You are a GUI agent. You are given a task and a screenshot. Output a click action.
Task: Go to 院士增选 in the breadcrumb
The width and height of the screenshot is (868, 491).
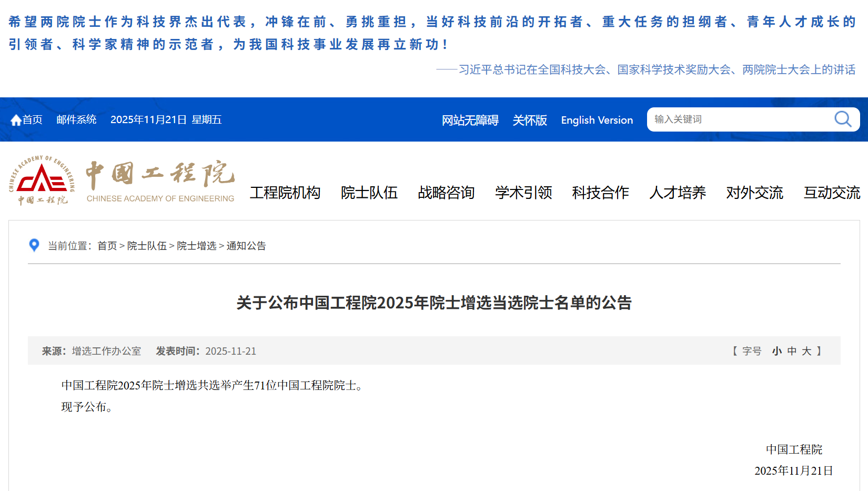[x=197, y=246]
